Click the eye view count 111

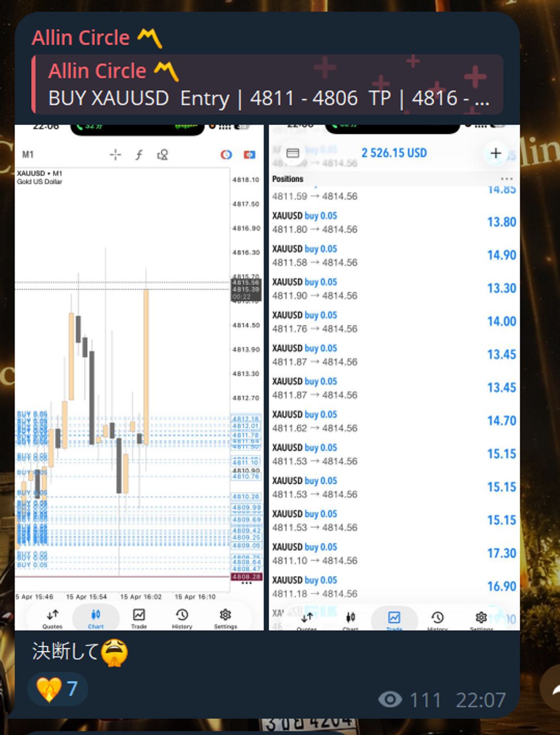pos(410,700)
